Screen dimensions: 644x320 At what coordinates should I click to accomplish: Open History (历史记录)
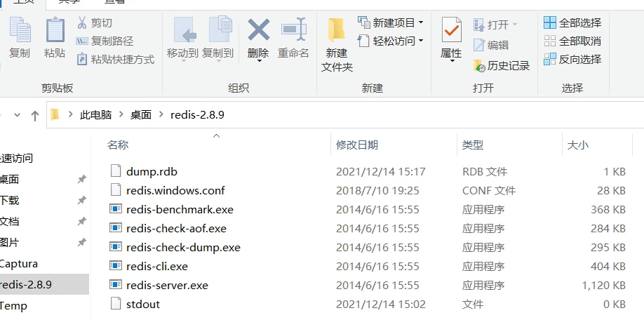(x=502, y=66)
